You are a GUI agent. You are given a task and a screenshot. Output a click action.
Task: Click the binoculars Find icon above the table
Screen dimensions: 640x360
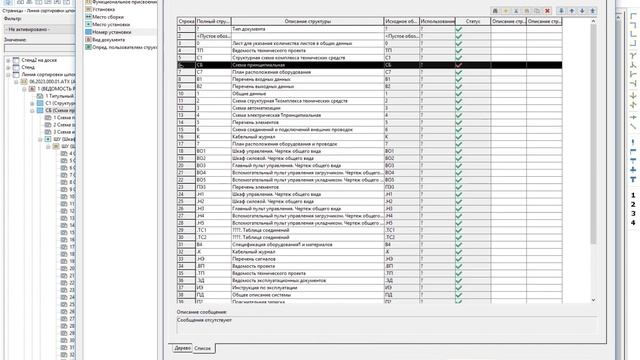point(495,11)
